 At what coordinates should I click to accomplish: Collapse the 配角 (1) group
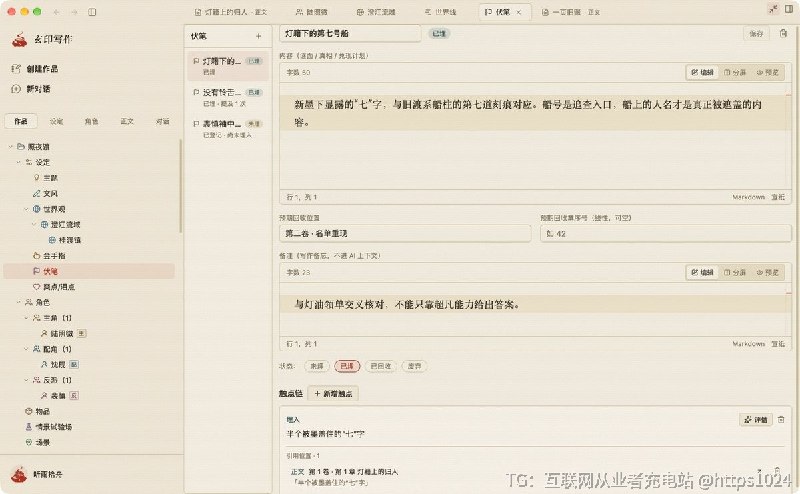click(x=27, y=349)
